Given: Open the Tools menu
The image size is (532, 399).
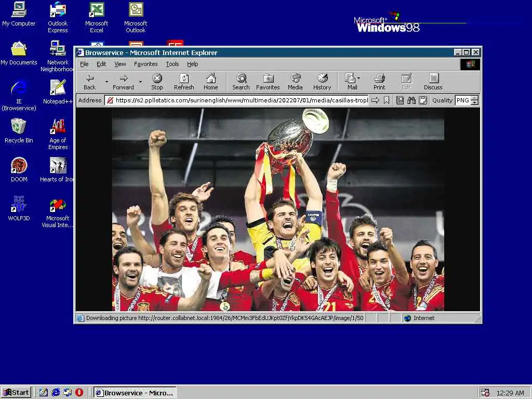Looking at the screenshot, I should click(172, 64).
